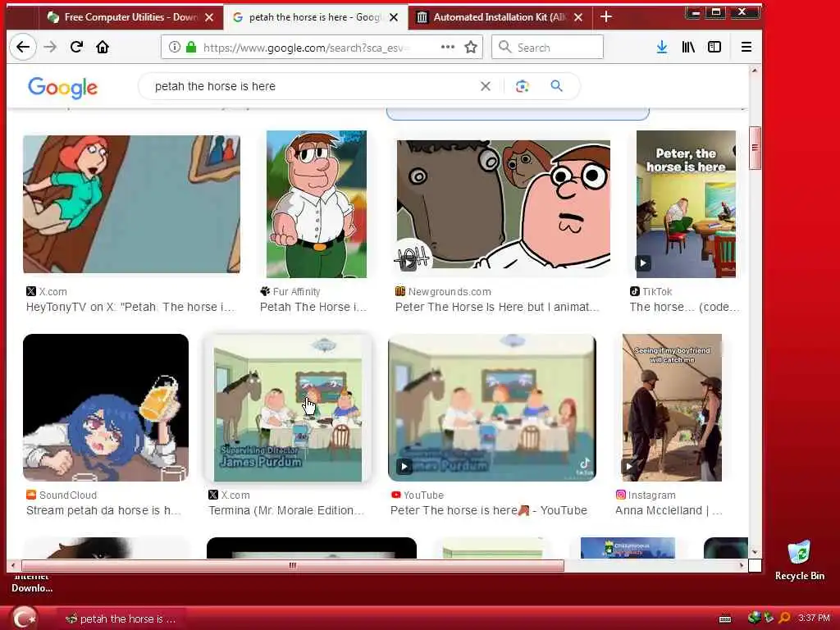The height and width of the screenshot is (630, 840).
Task: Open the downloads arrow panel
Action: click(662, 47)
